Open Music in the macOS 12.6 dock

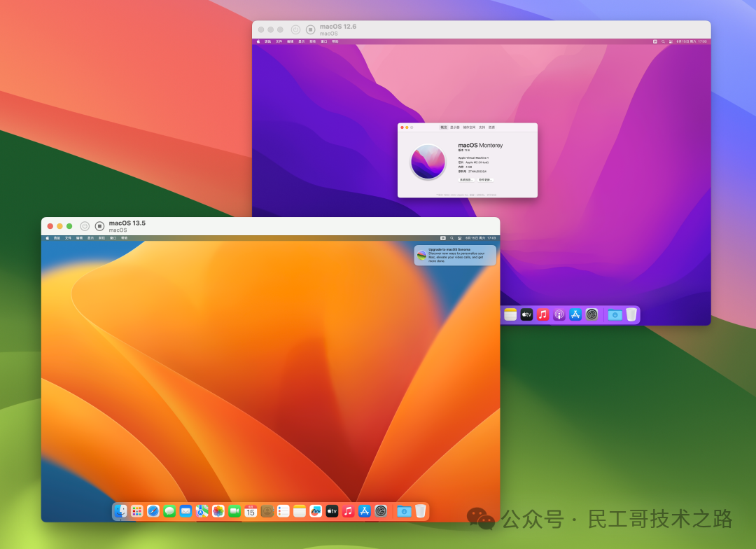543,314
